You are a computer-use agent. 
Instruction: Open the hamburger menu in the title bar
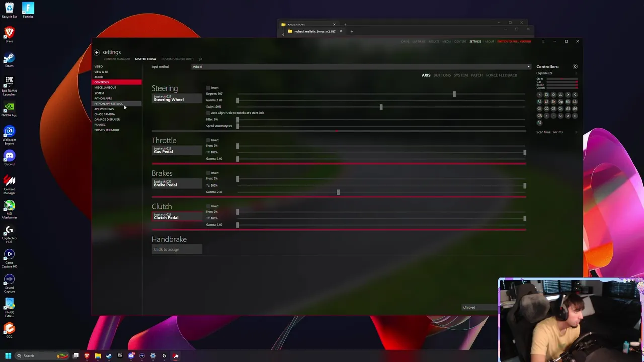(543, 41)
